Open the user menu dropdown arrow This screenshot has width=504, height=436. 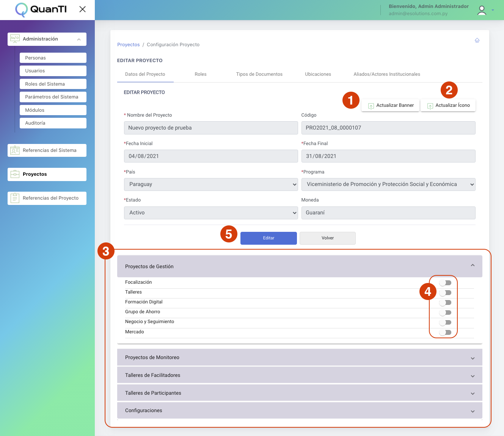[493, 10]
